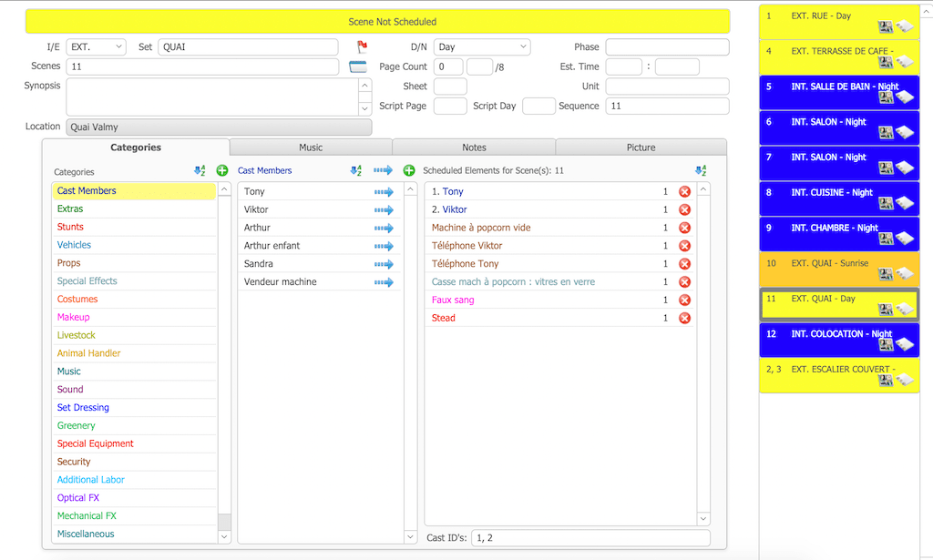Screen dimensions: 933x560
Task: Click the red flag icon beside Set field
Action: coord(362,47)
